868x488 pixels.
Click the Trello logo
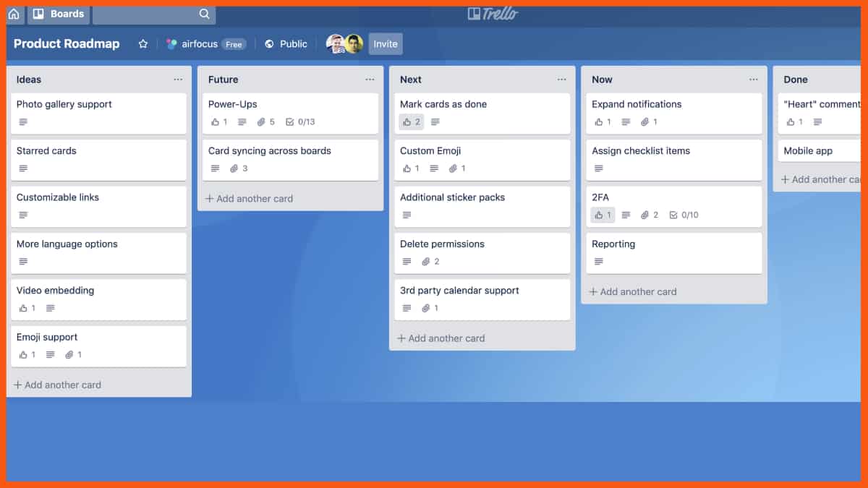(x=493, y=13)
